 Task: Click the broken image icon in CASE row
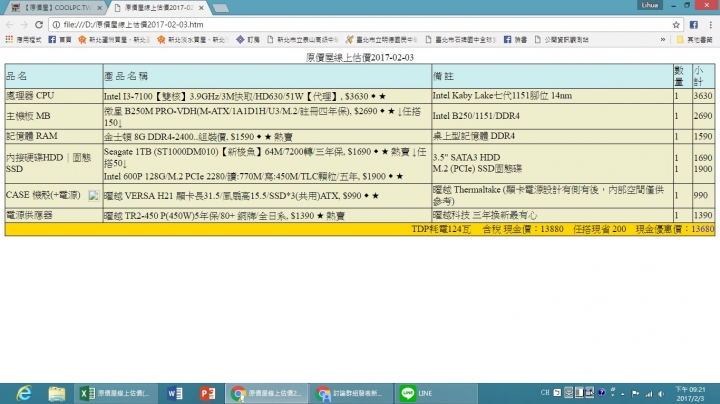[x=93, y=196]
